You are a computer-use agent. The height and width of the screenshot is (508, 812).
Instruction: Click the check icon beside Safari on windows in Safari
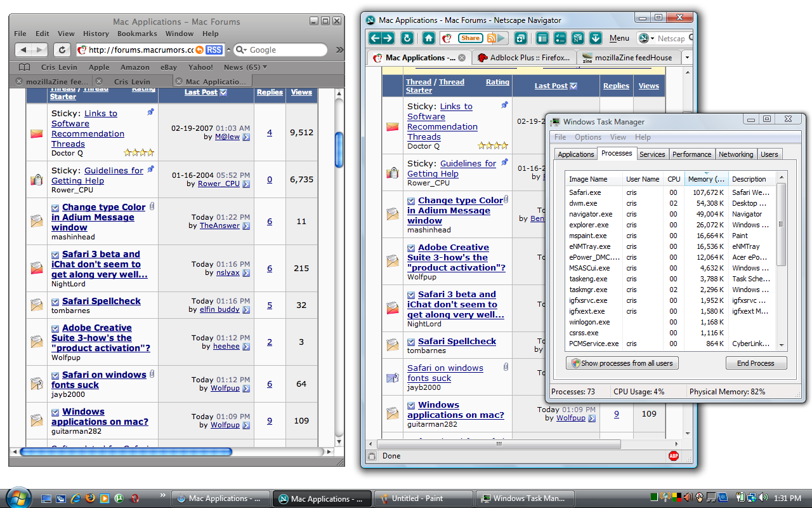(x=55, y=375)
